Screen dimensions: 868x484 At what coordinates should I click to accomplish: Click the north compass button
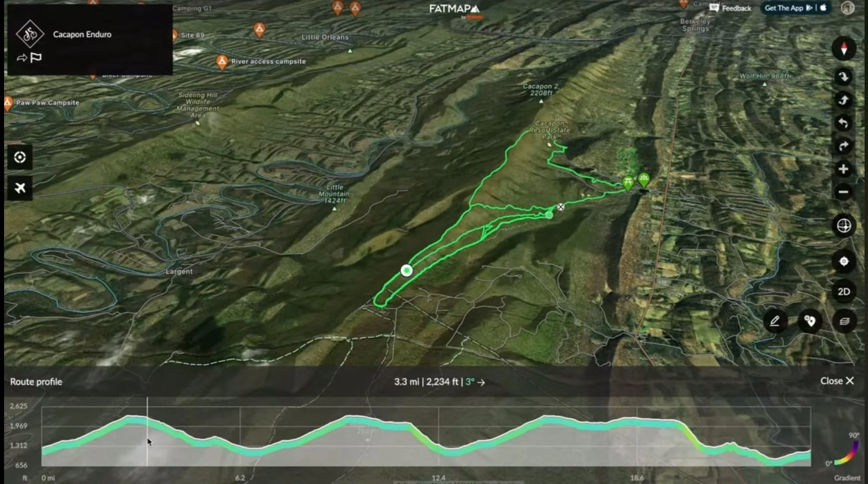coord(843,49)
